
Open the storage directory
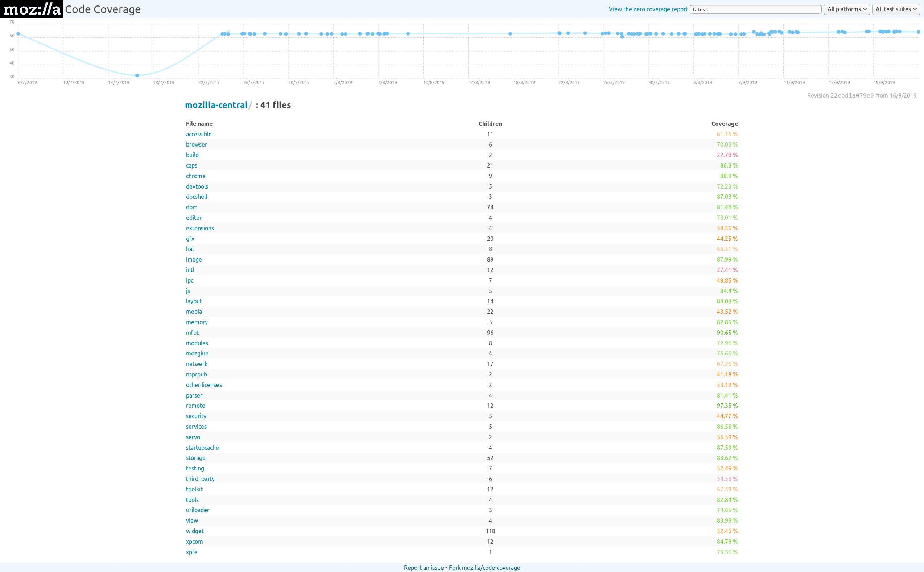tap(195, 458)
